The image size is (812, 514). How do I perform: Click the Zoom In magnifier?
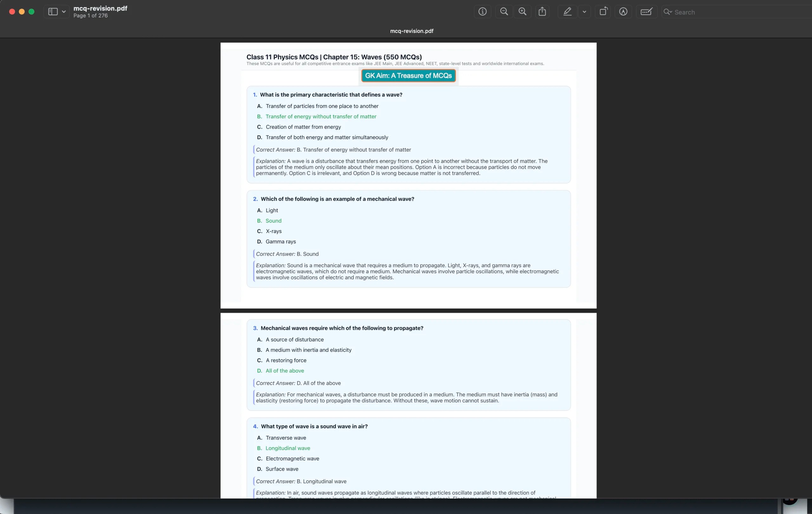522,12
